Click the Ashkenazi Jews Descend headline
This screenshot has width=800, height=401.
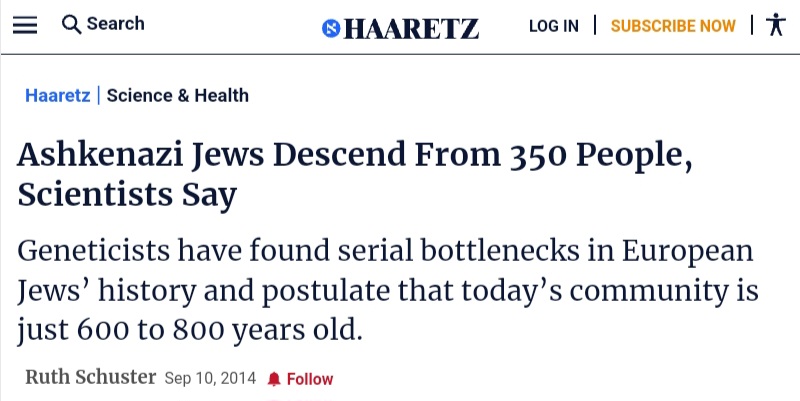355,175
